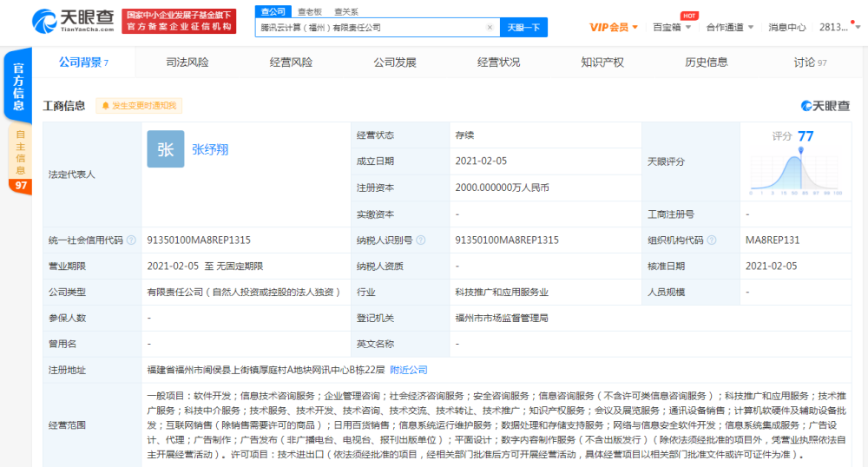Select the 自主信息 97 side tab
This screenshot has height=467, width=868.
click(21, 160)
